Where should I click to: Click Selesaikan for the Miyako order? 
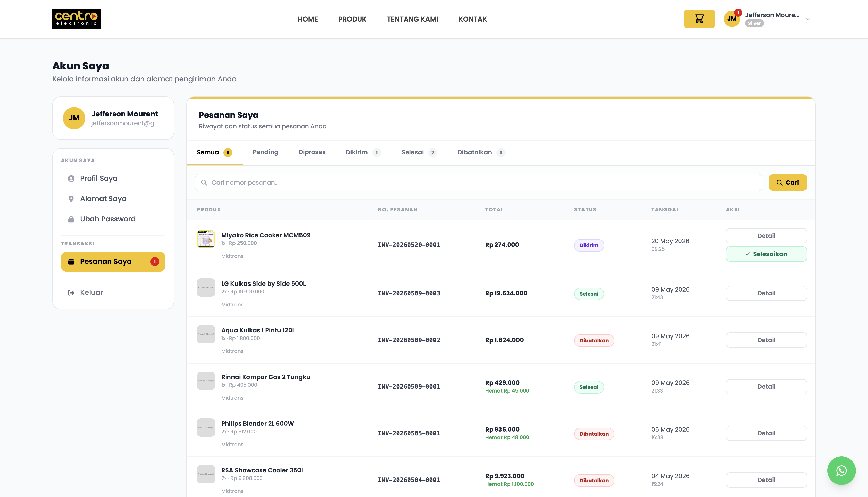click(x=766, y=254)
